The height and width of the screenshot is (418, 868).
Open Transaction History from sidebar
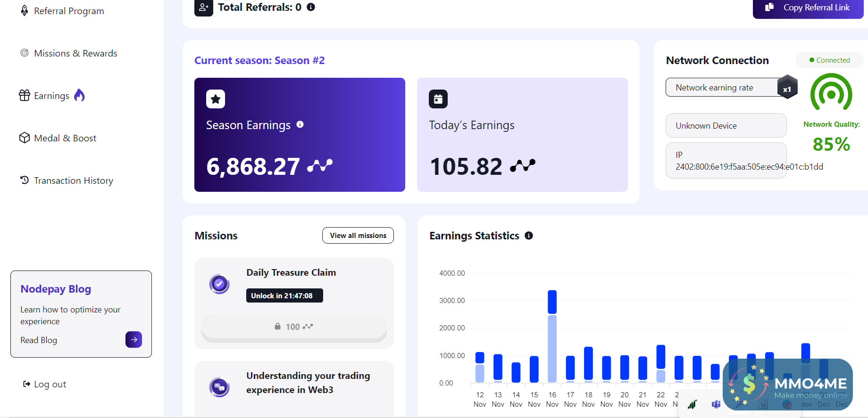67,180
